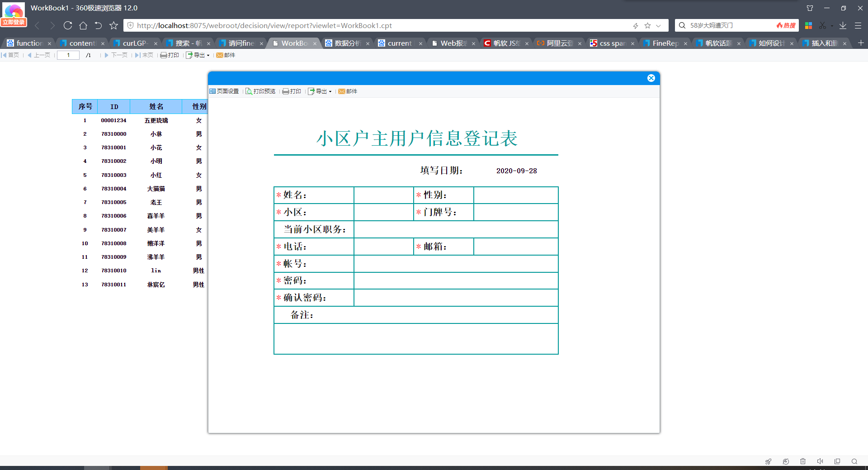
Task: Switch to the FineRep tab
Action: click(x=665, y=43)
